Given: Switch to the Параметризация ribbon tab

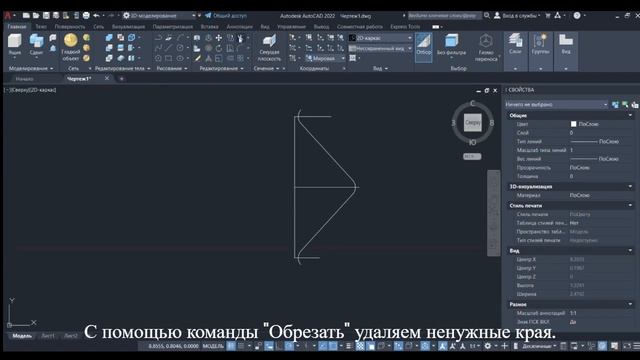Looking at the screenshot, I should (x=173, y=27).
